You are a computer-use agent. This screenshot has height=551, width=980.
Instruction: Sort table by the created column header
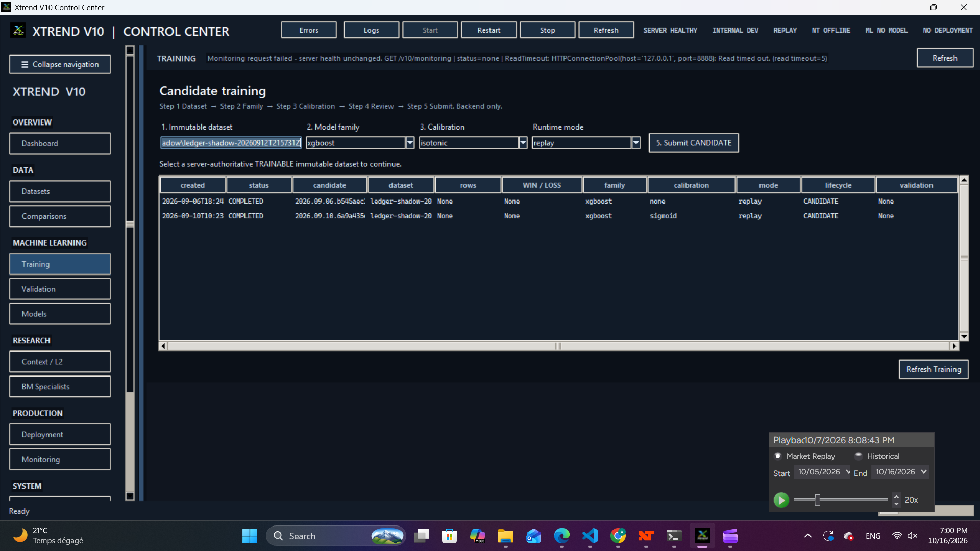click(x=192, y=185)
